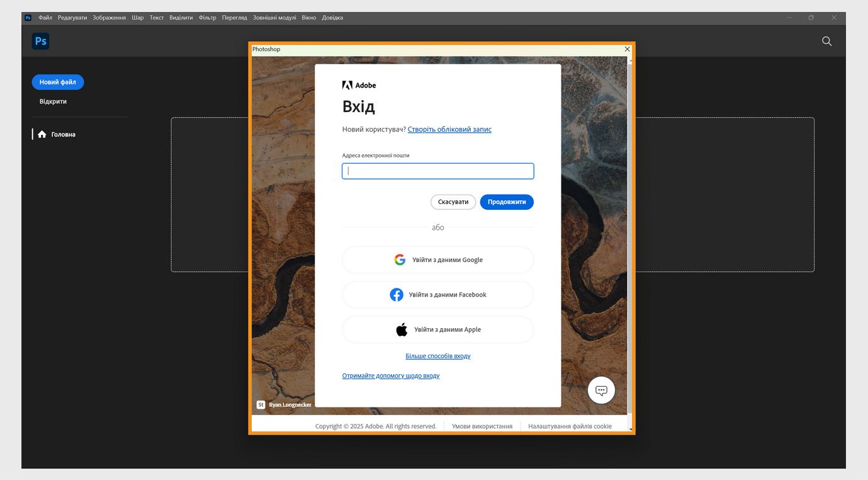Close the Photoshop main window
Viewport: 868px width, 480px height.
coord(834,18)
